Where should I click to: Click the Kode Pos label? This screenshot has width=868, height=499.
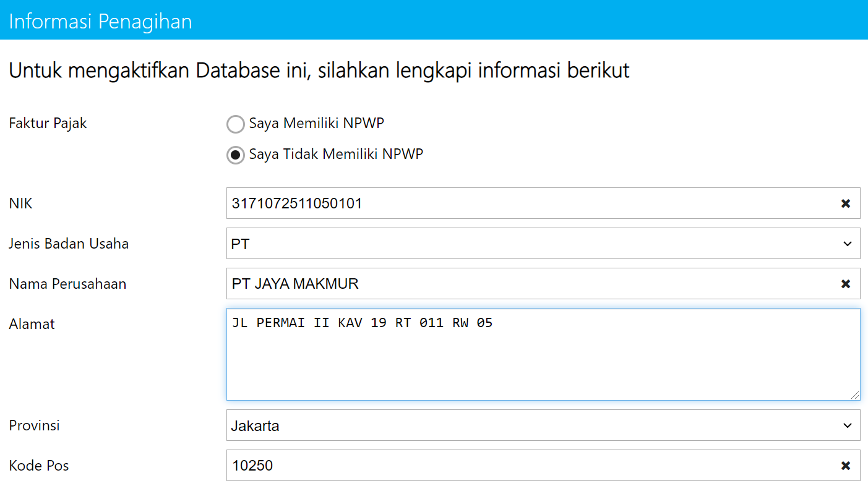39,466
